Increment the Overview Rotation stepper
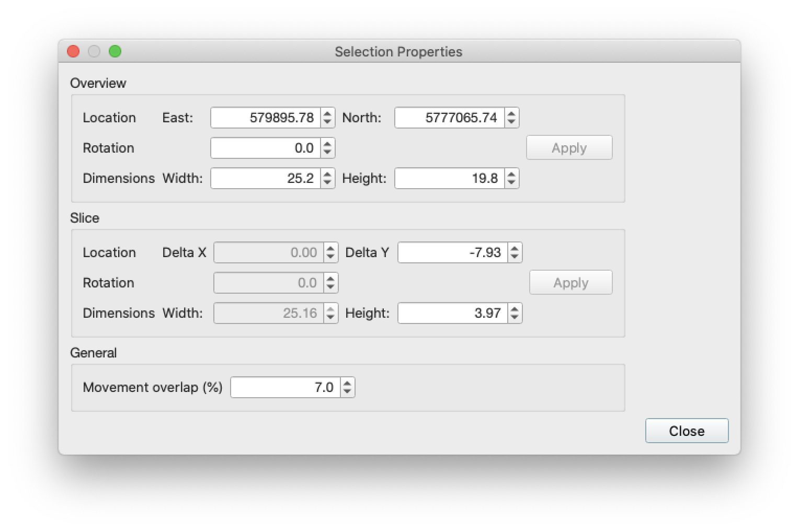The height and width of the screenshot is (532, 799). tap(327, 144)
